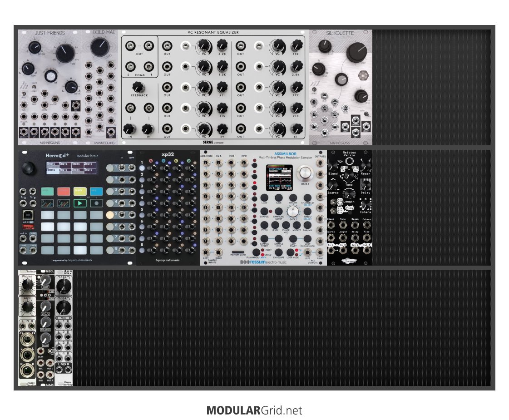Click the 11K band knob on the equalizer

(297, 45)
